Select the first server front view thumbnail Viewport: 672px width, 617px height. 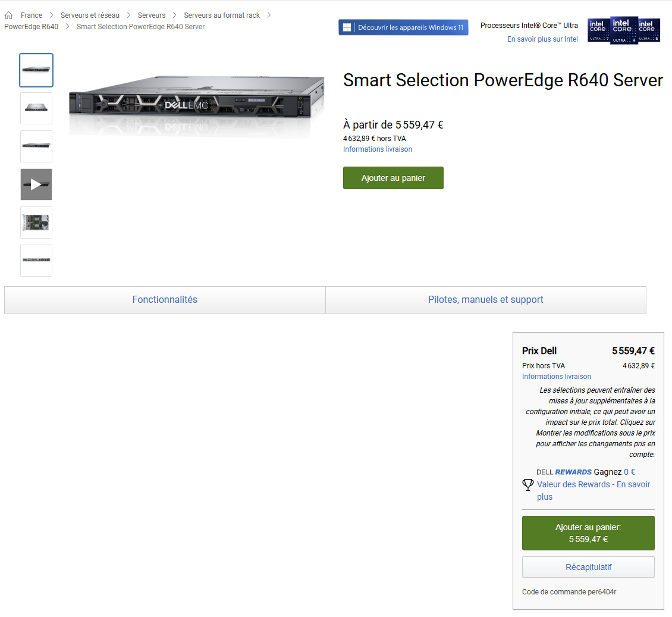36,70
